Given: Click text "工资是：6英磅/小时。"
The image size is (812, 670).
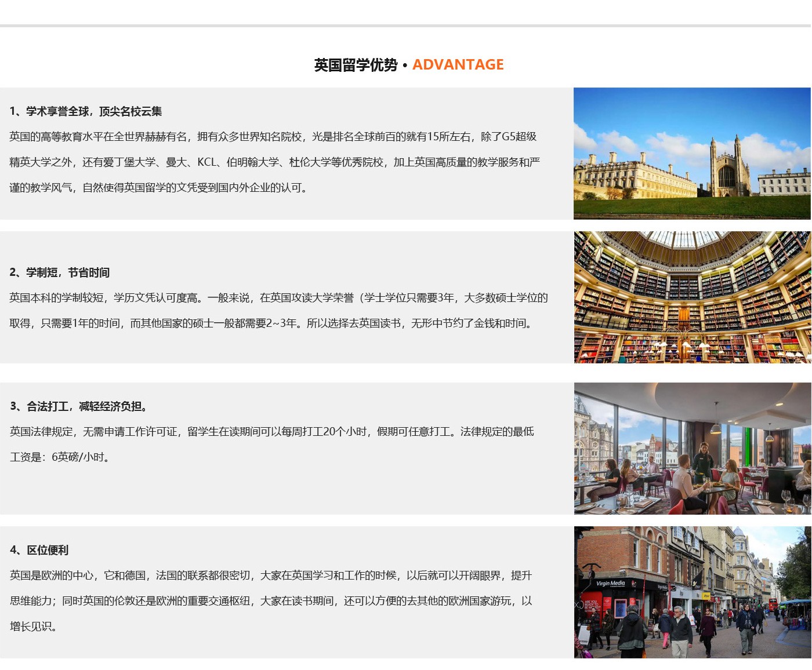Looking at the screenshot, I should pos(60,457).
